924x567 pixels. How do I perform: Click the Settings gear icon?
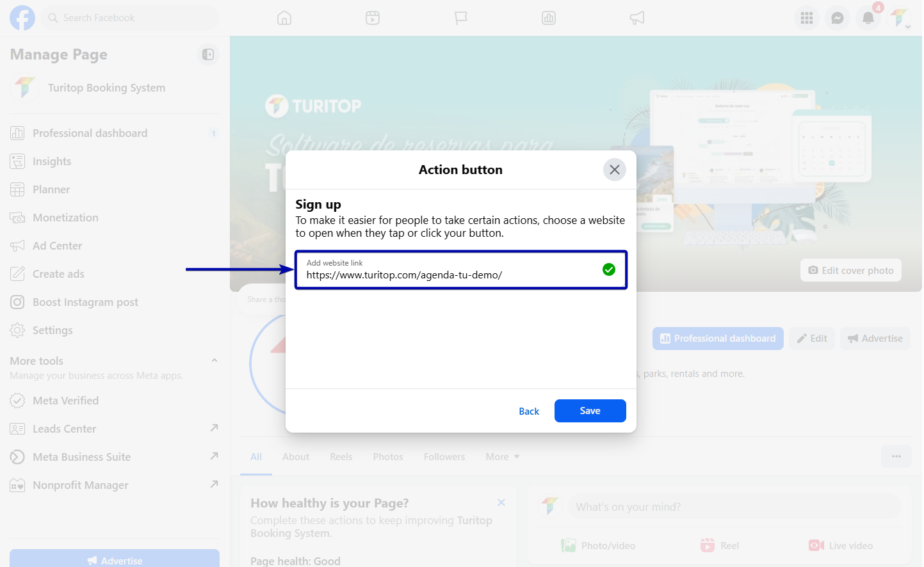point(17,330)
